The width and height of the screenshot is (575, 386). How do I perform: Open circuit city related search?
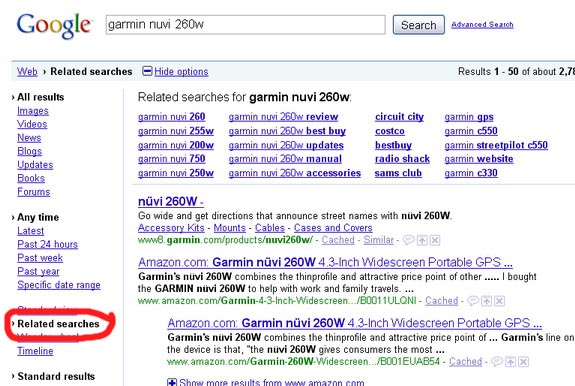coord(399,117)
